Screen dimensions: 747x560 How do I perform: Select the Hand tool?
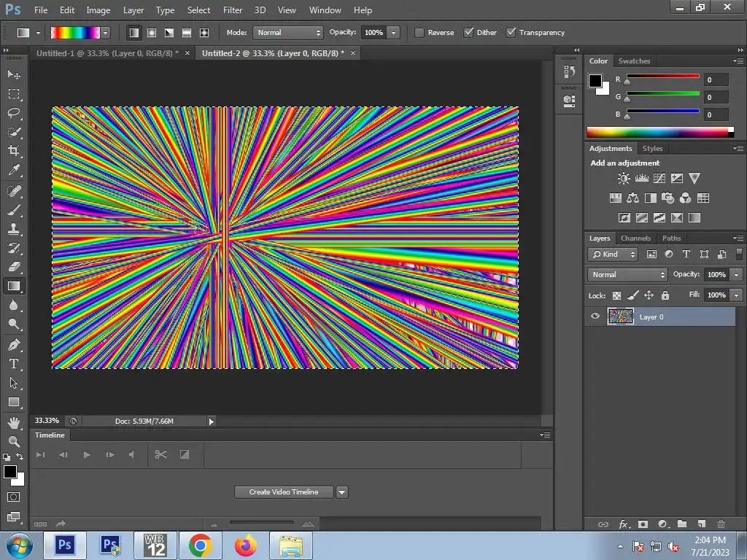click(14, 422)
